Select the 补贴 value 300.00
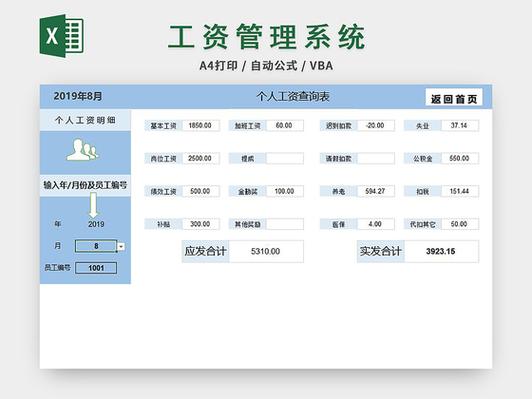This screenshot has width=532, height=399. tap(201, 224)
